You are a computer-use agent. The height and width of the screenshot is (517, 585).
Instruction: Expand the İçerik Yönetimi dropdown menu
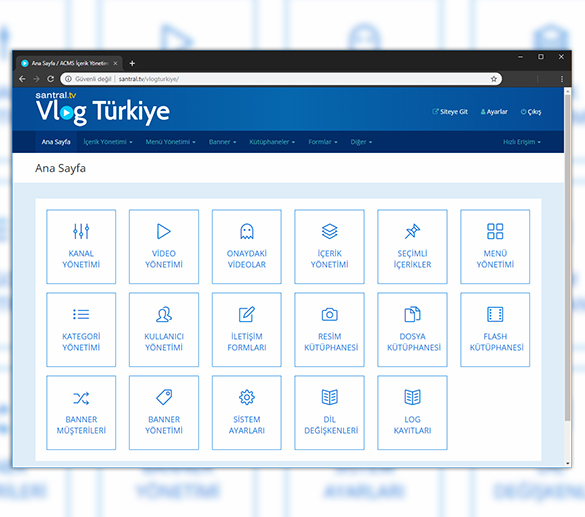click(108, 142)
